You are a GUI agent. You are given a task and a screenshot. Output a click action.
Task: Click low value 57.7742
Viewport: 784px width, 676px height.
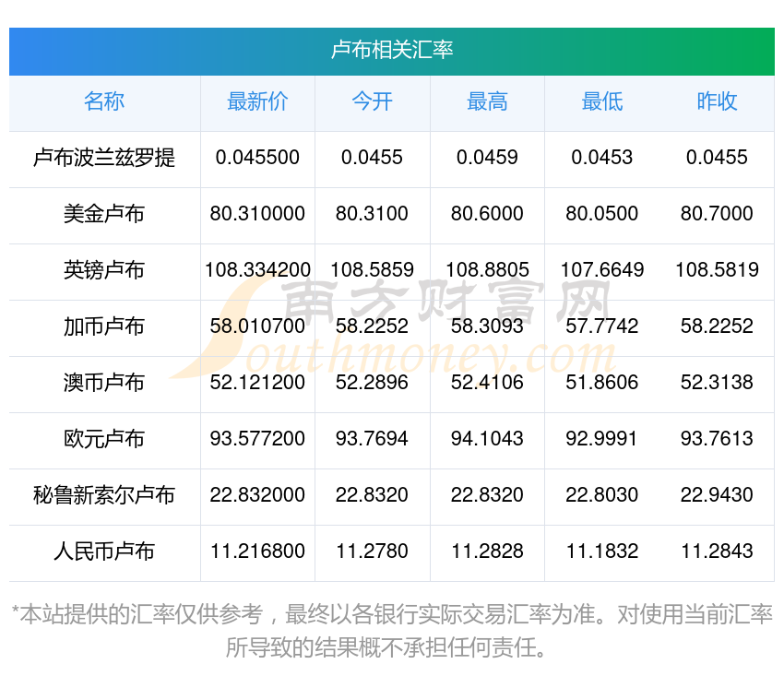click(602, 326)
